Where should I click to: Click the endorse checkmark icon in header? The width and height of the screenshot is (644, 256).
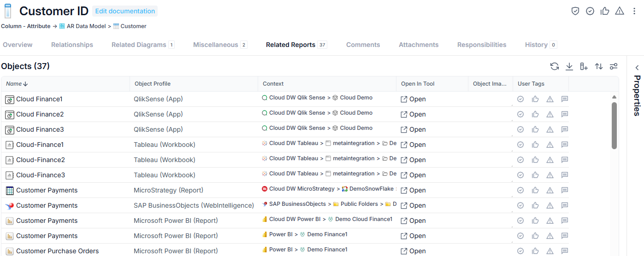(x=590, y=11)
